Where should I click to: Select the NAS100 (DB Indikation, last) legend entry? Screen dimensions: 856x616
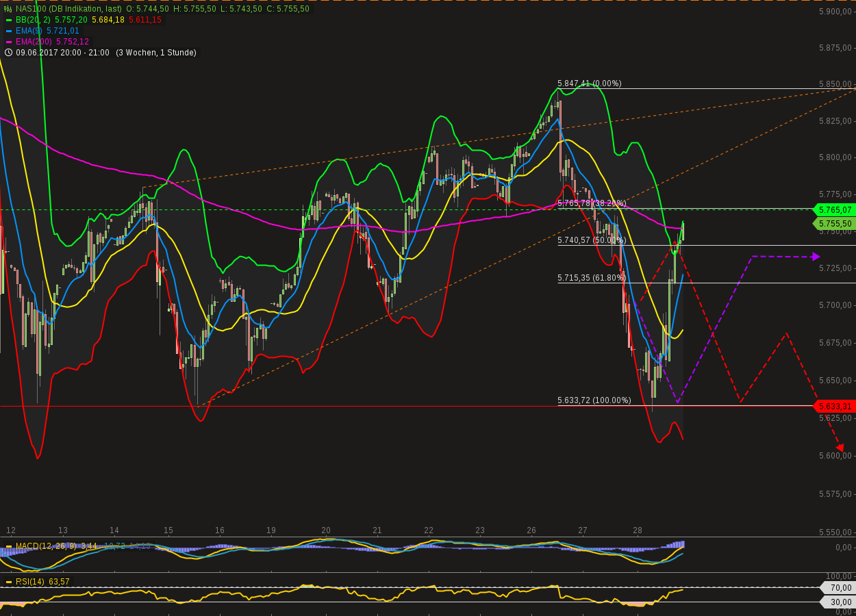coord(68,10)
